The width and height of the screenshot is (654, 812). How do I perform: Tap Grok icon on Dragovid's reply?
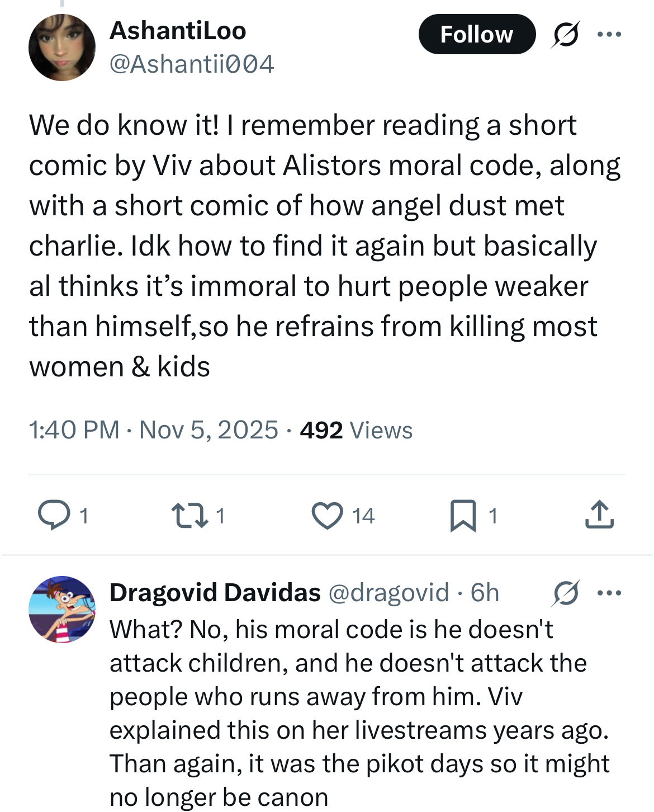(566, 593)
